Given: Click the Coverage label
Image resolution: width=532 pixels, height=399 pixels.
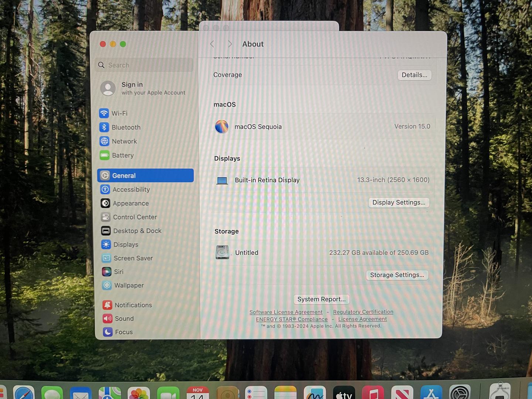Looking at the screenshot, I should (228, 75).
